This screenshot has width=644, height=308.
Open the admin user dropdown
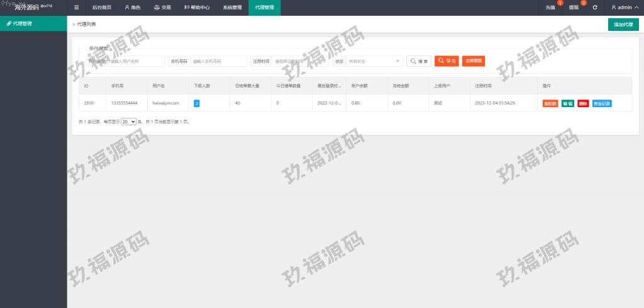coord(625,8)
